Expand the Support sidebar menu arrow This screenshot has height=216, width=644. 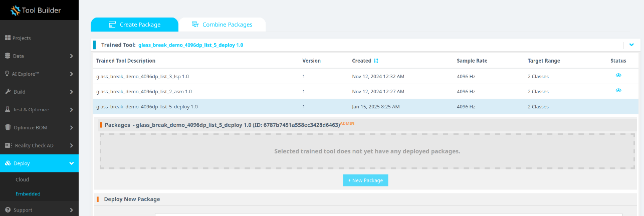tap(72, 210)
